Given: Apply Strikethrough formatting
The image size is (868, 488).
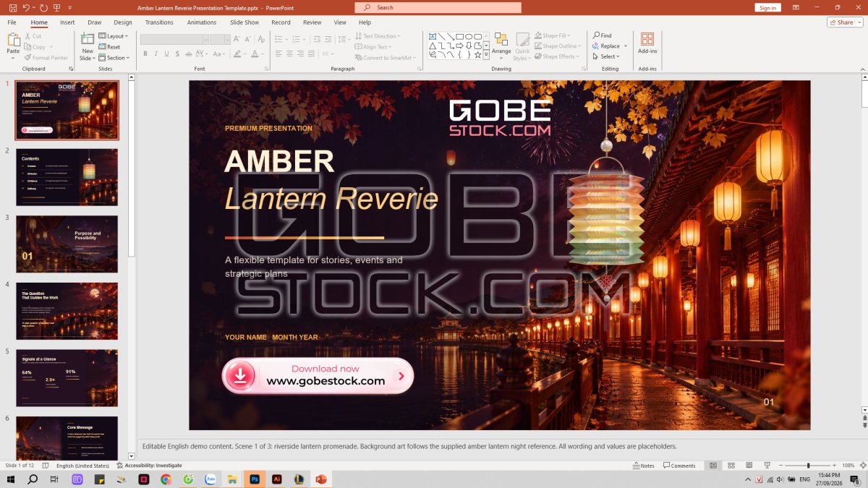Looking at the screenshot, I should (x=189, y=53).
